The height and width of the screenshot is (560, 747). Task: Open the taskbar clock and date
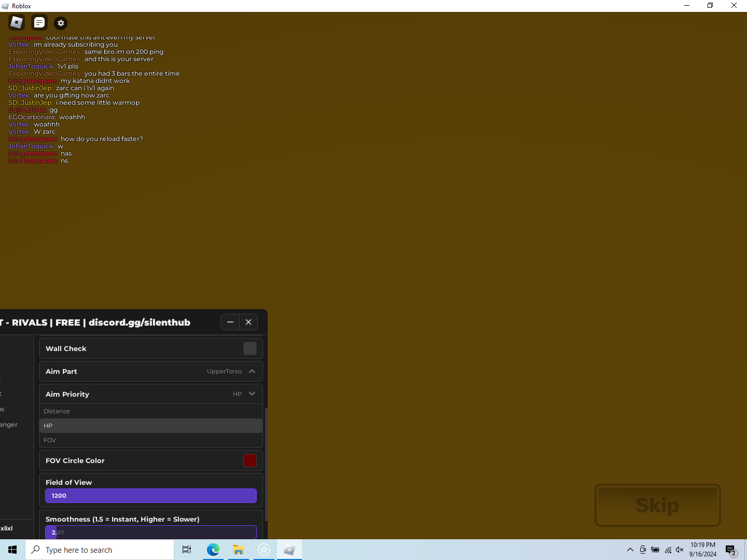[703, 550]
